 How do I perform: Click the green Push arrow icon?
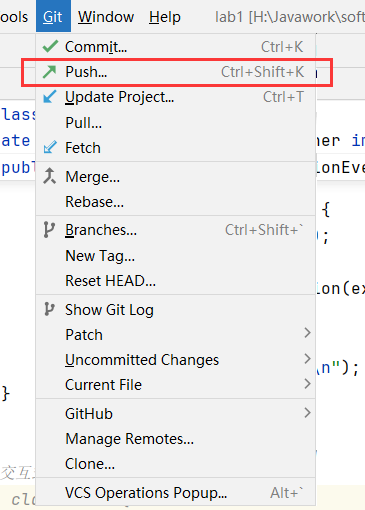click(50, 72)
